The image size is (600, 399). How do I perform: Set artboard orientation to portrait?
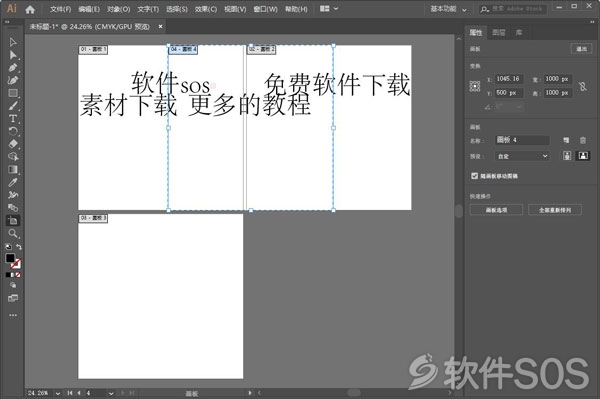point(567,156)
